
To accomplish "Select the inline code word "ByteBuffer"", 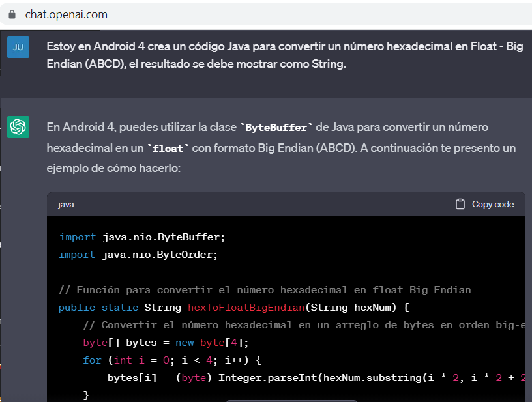I will 276,128.
